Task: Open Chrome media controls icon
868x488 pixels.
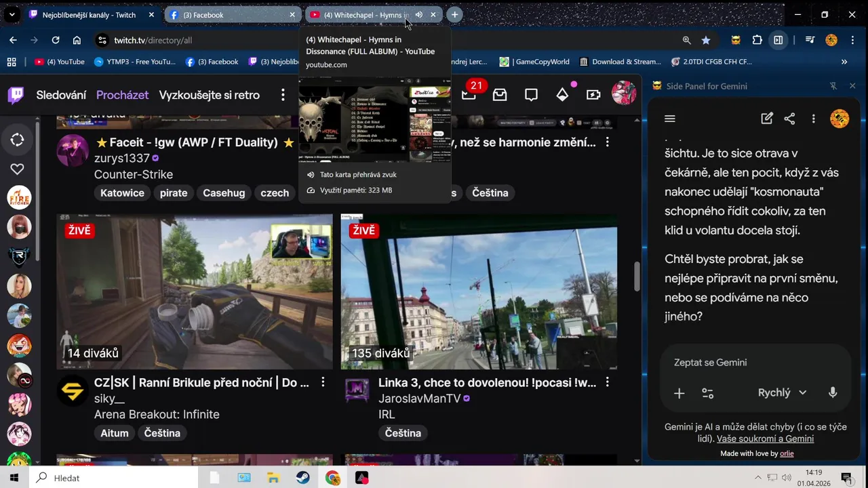Action: (810, 40)
